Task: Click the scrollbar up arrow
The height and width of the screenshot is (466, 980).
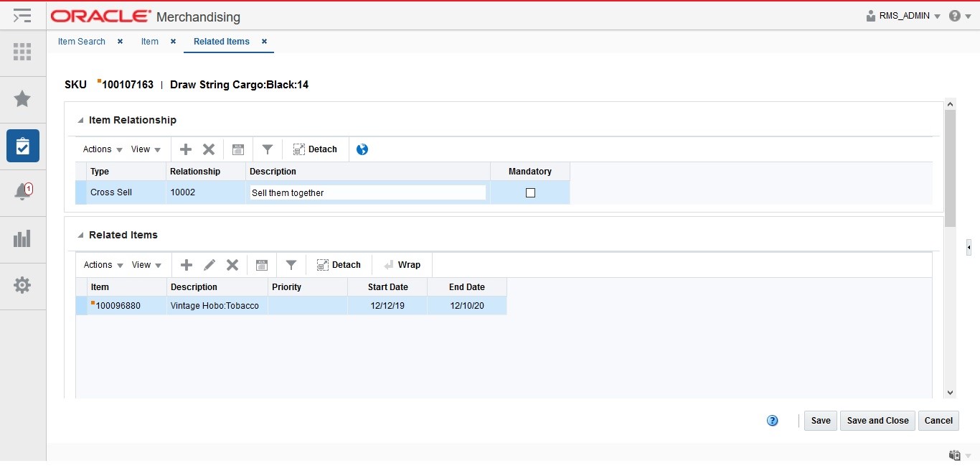Action: pos(951,104)
